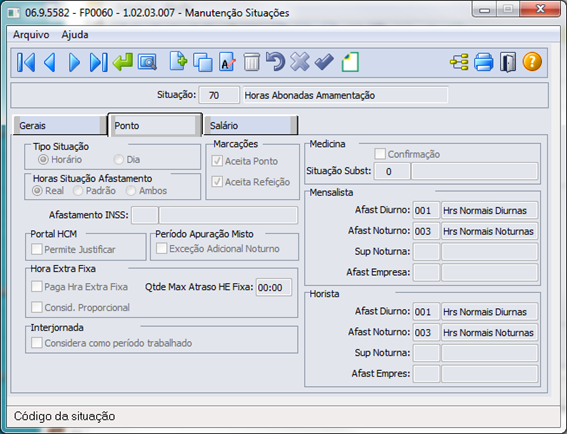This screenshot has height=434, width=567.
Task: Open the search/zoom record icon
Action: [147, 62]
